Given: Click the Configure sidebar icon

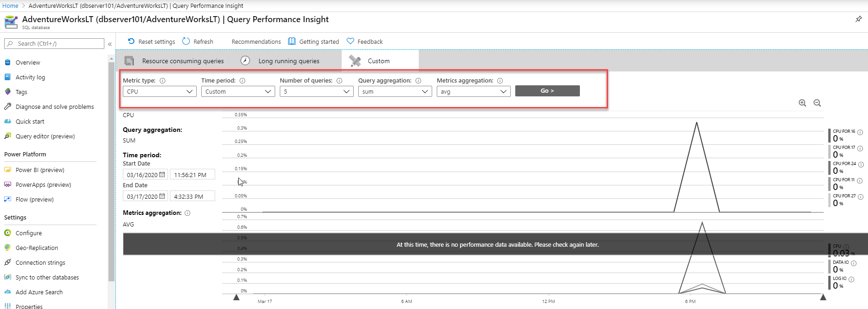Looking at the screenshot, I should tap(7, 233).
